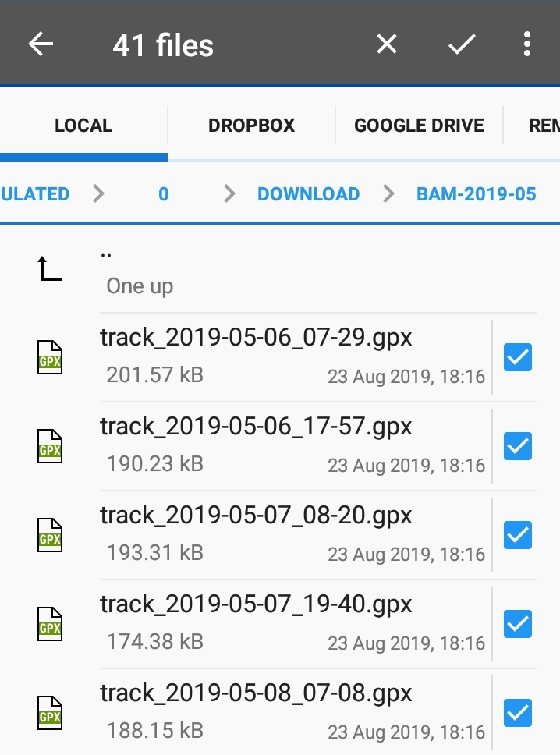Click chevron before the 0 folder breadcrumb
Screen dimensions: 560x755
click(98, 193)
